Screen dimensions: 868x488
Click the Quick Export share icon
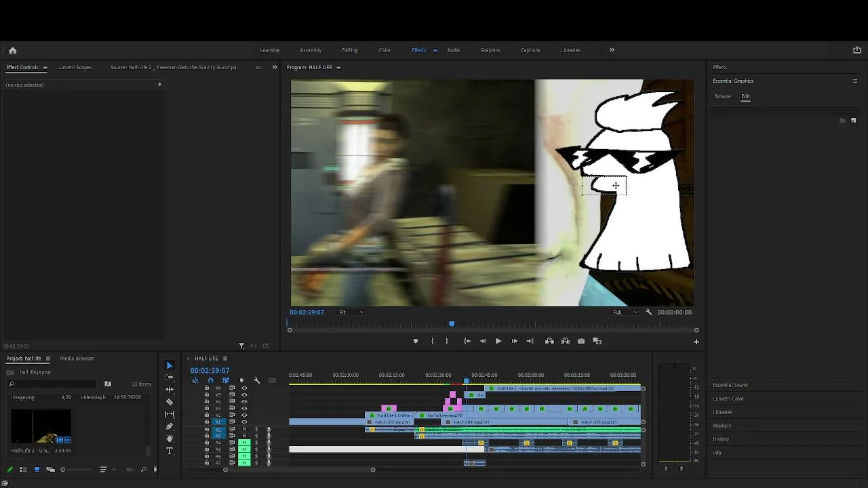tap(856, 50)
